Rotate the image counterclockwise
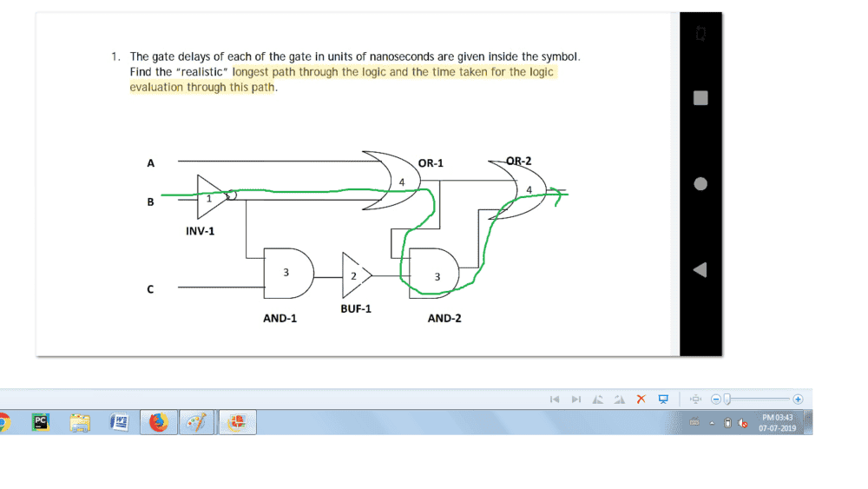 [597, 400]
